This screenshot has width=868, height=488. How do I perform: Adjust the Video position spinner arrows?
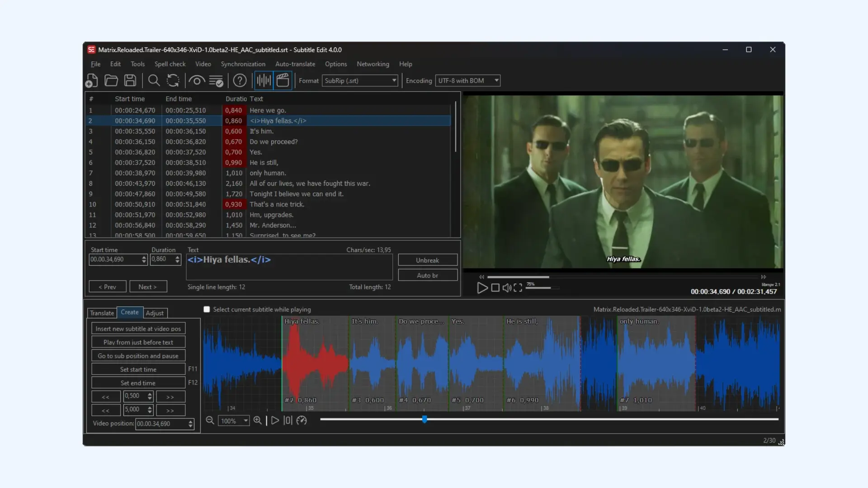click(190, 424)
